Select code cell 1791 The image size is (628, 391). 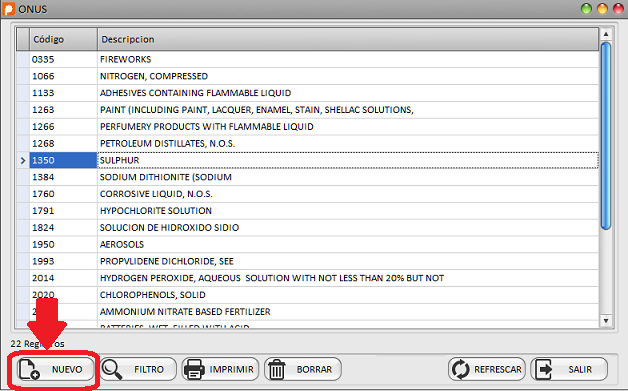(63, 211)
